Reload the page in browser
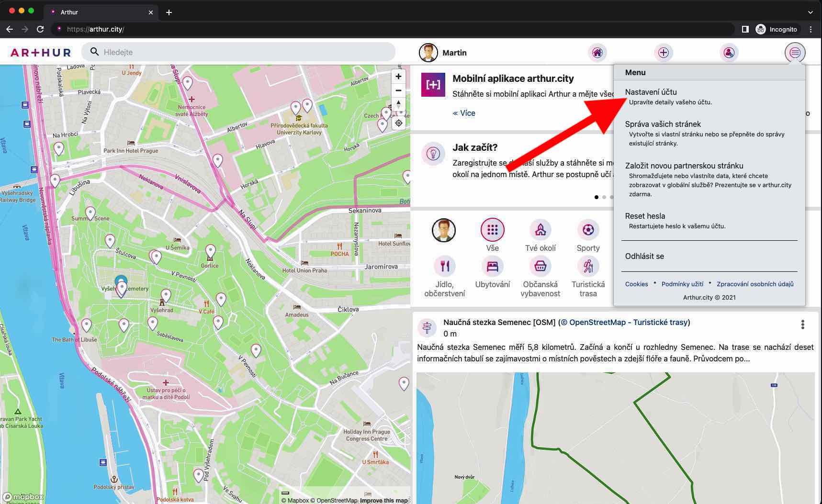 (x=40, y=29)
